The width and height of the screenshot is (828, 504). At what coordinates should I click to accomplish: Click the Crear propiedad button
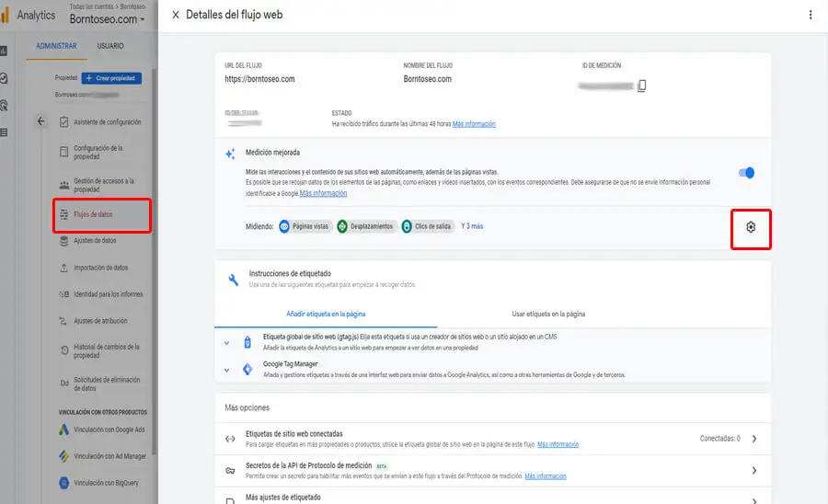(x=111, y=78)
